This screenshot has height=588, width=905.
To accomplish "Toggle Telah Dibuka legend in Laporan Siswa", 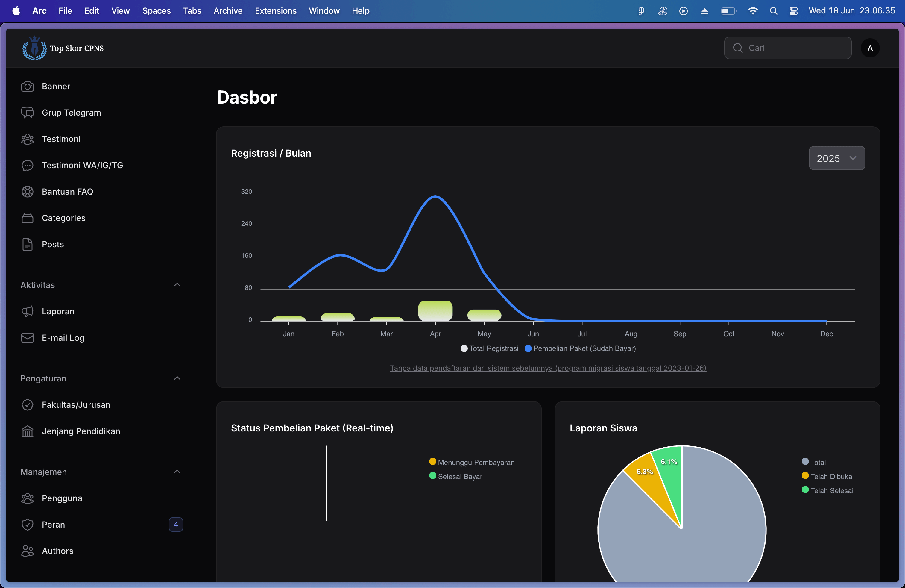I will [x=827, y=476].
